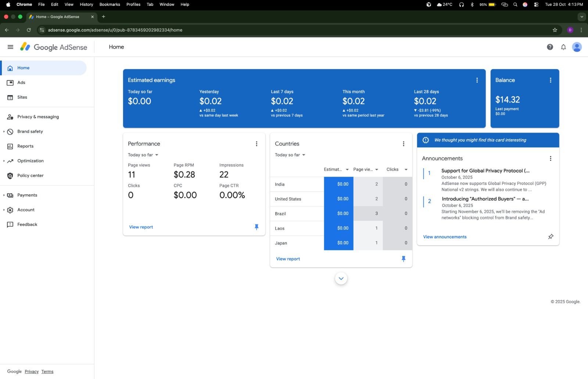Open the Clicks column dropdown in Countries
Image resolution: width=588 pixels, height=379 pixels.
coord(406,170)
